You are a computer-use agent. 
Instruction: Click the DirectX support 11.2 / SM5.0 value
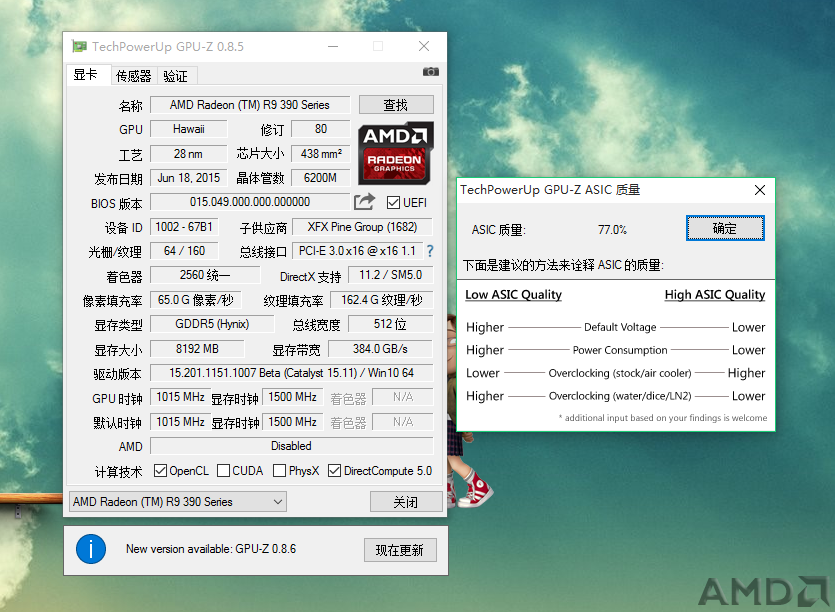(x=391, y=275)
